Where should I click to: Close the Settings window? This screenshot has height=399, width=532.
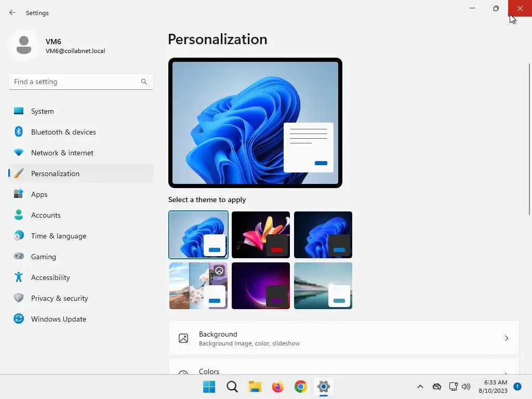click(520, 8)
